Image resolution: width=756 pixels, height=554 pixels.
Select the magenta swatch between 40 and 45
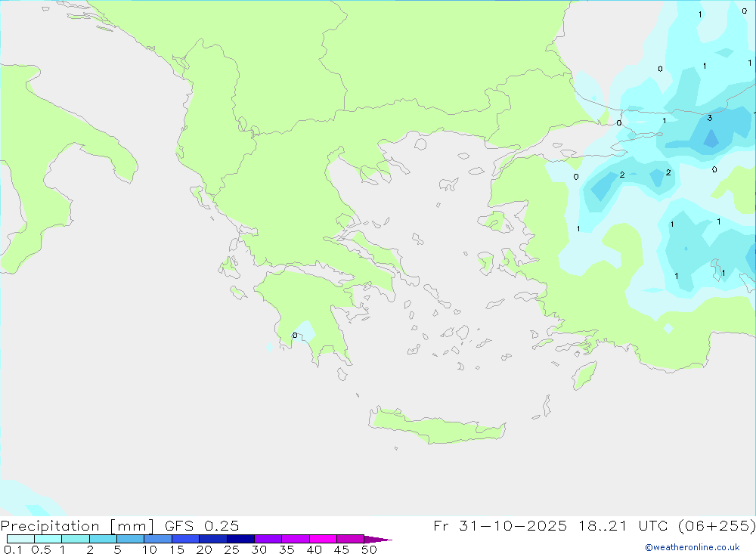[x=323, y=539]
